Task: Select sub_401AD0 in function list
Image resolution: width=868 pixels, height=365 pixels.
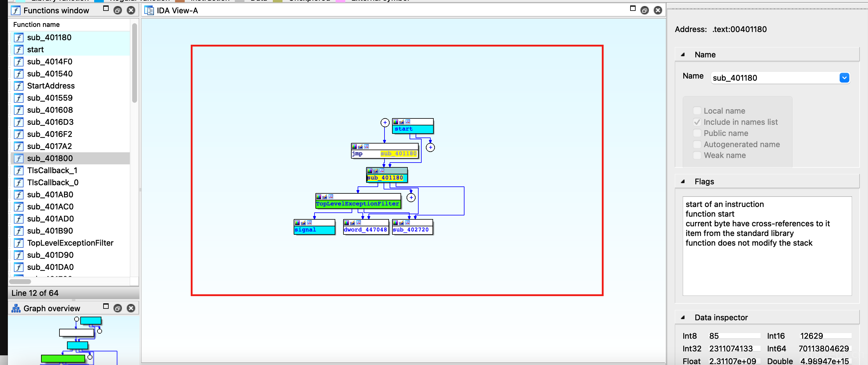Action: coord(70,219)
